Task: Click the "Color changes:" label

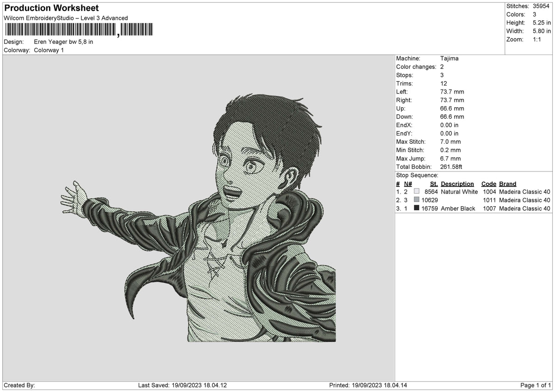Action: (416, 67)
